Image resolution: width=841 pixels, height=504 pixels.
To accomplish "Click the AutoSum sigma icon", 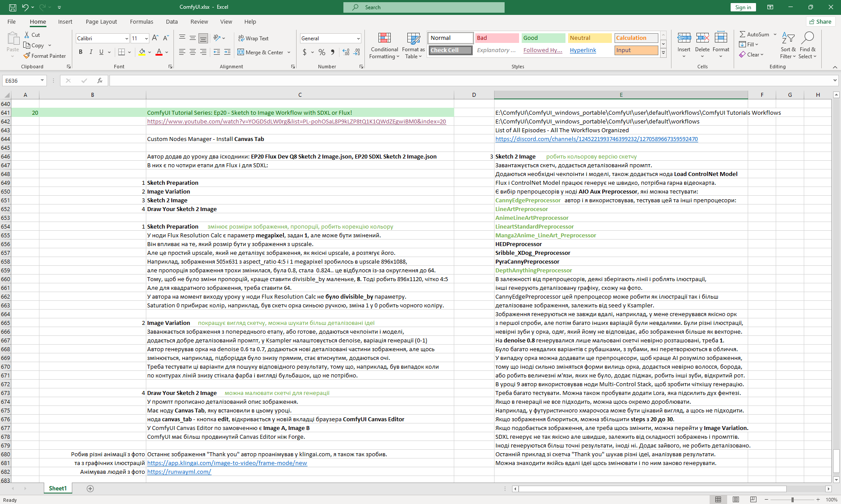I will tap(742, 34).
